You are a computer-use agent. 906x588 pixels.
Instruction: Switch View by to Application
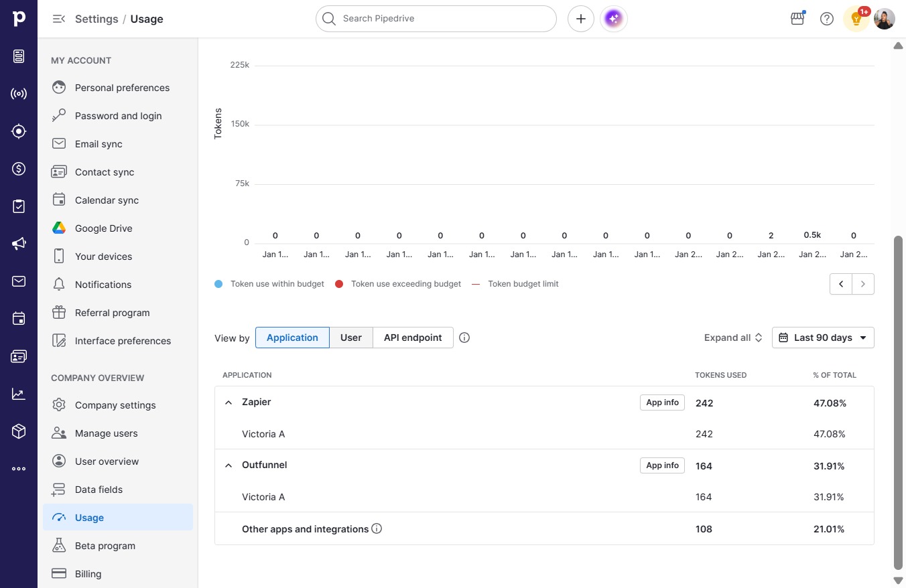(x=292, y=338)
